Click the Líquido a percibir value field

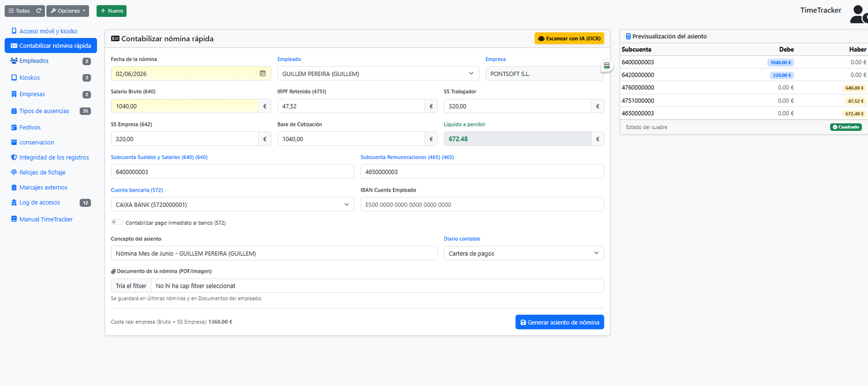pyautogui.click(x=518, y=139)
